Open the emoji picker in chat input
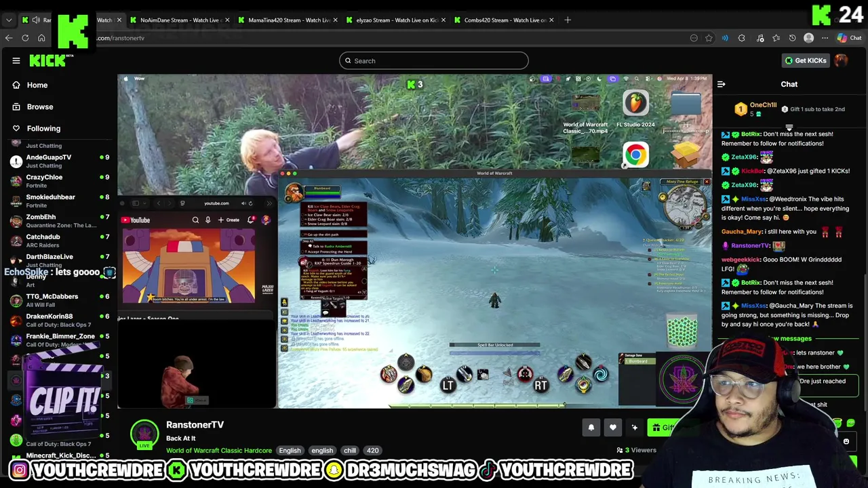The height and width of the screenshot is (488, 868). (x=846, y=442)
